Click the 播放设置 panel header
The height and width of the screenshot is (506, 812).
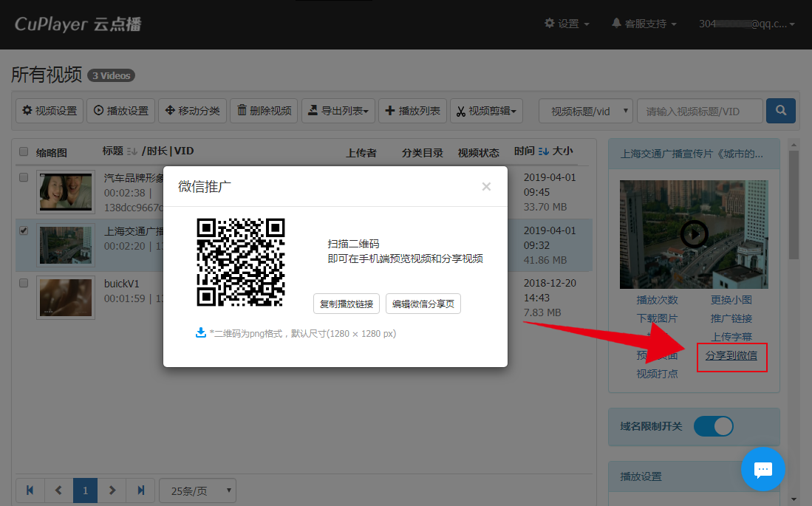click(x=694, y=476)
